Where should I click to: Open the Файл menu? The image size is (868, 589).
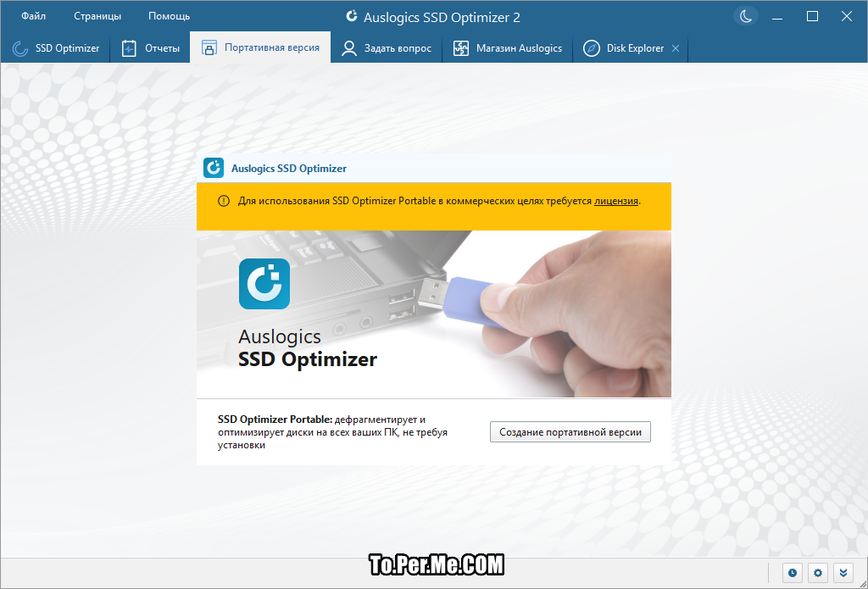coord(33,16)
